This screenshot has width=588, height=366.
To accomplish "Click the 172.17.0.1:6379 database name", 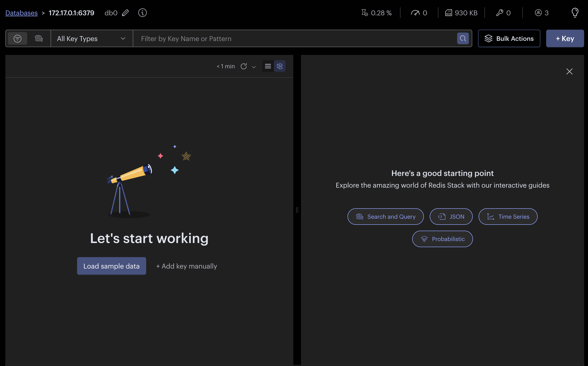I will [71, 13].
